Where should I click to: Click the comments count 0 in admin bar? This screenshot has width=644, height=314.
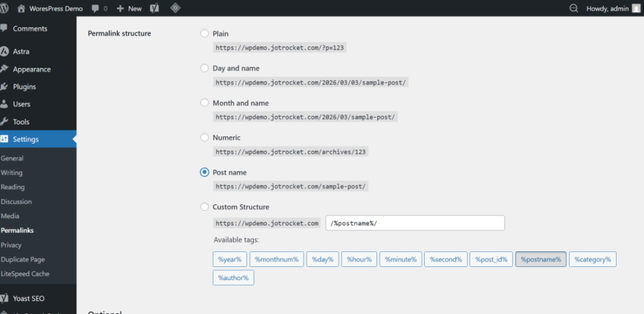[105, 8]
